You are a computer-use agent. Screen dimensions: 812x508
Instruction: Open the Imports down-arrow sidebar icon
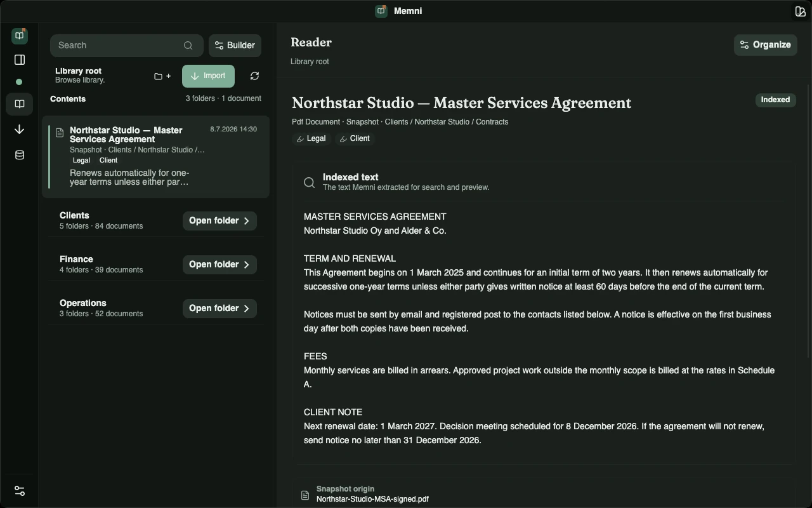click(19, 130)
